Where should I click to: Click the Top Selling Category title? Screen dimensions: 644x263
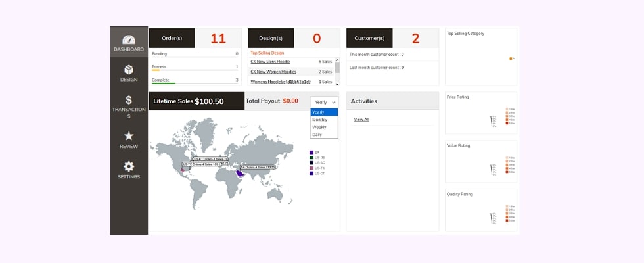(x=465, y=34)
